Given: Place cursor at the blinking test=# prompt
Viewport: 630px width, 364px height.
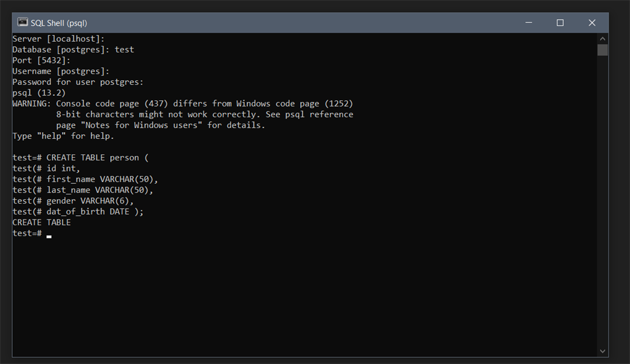Looking at the screenshot, I should [49, 234].
